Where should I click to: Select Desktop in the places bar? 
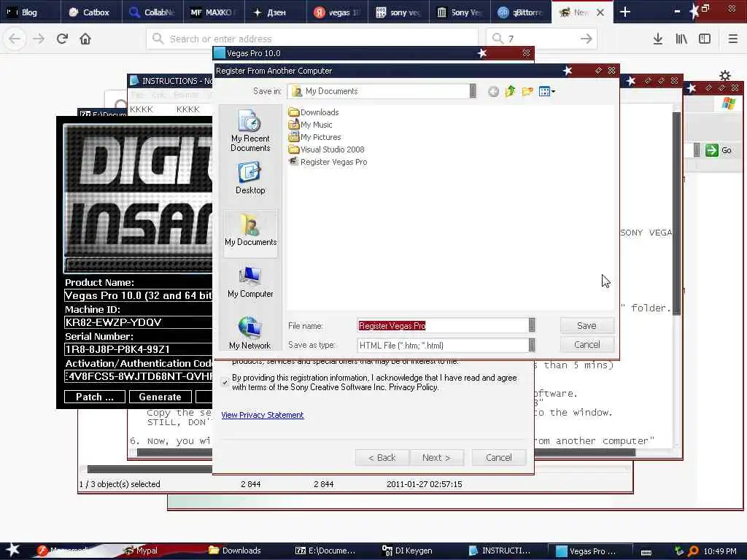point(250,178)
